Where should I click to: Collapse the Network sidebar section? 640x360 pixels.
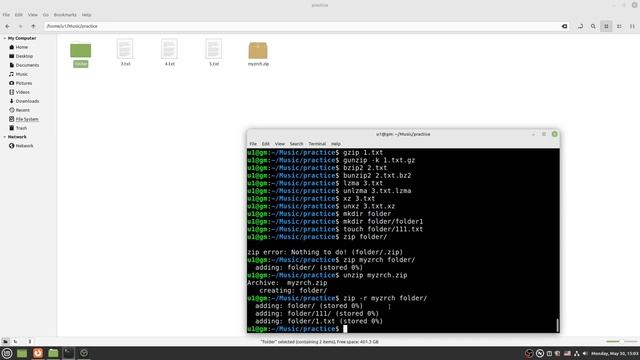point(5,137)
